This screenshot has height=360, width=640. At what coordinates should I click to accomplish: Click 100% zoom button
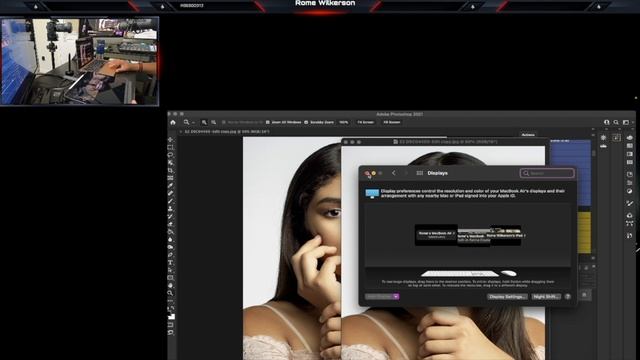pyautogui.click(x=344, y=122)
